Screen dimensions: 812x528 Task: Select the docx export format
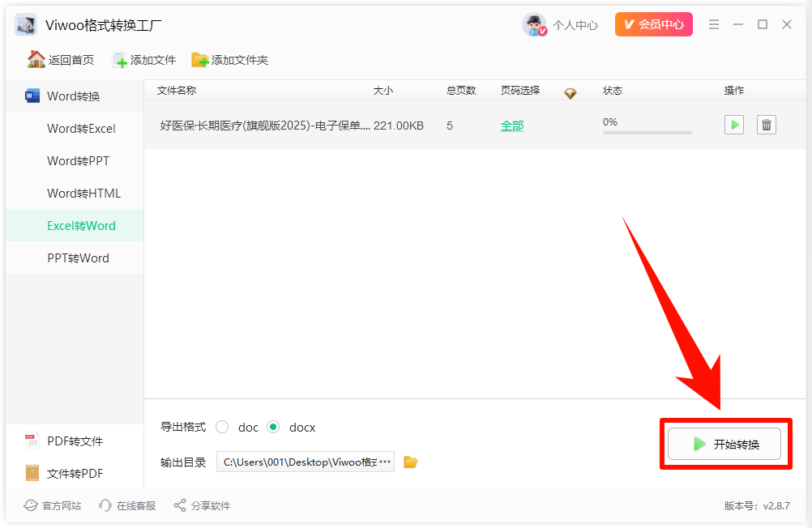[x=273, y=427]
